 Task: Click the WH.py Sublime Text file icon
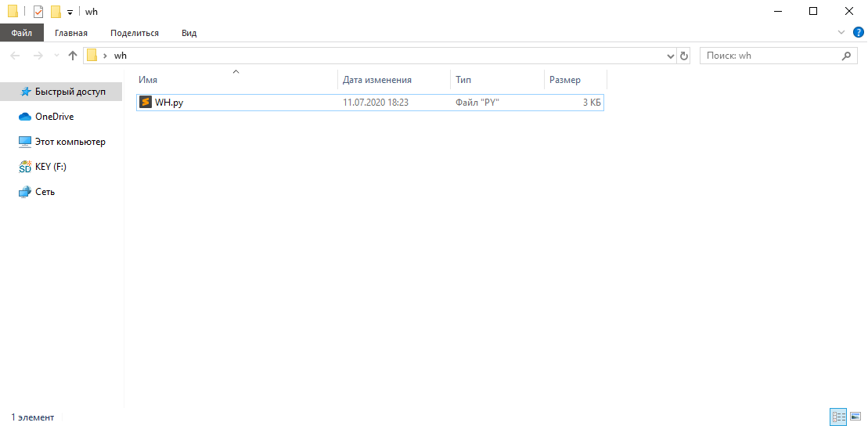[x=146, y=103]
